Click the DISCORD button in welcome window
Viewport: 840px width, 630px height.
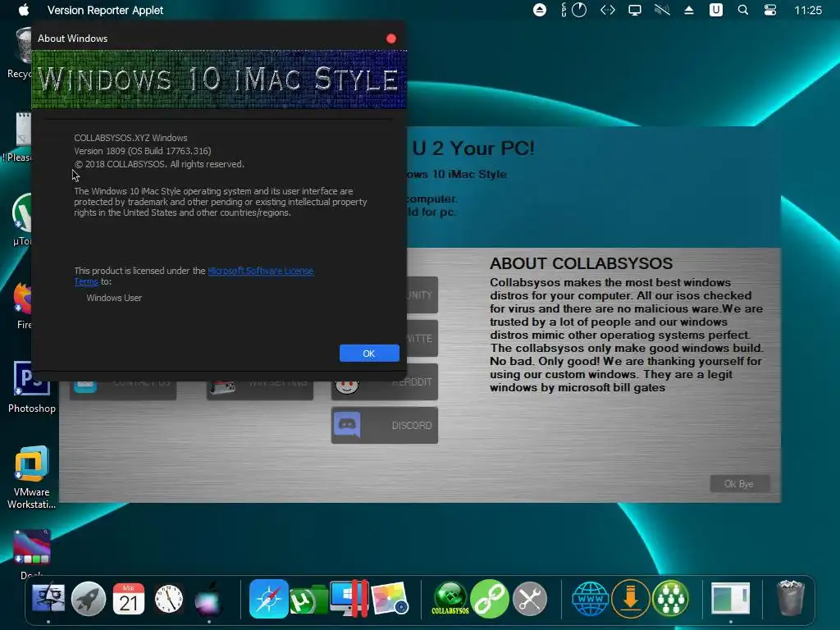[x=385, y=426]
